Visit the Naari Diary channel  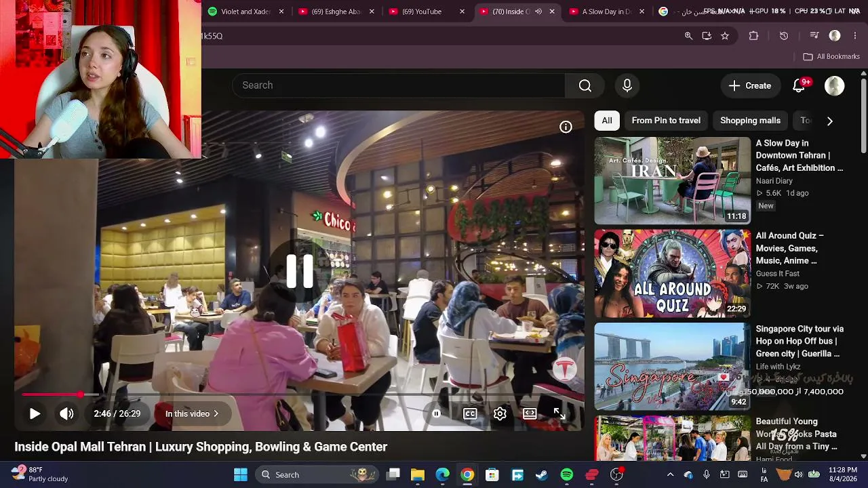pos(774,181)
